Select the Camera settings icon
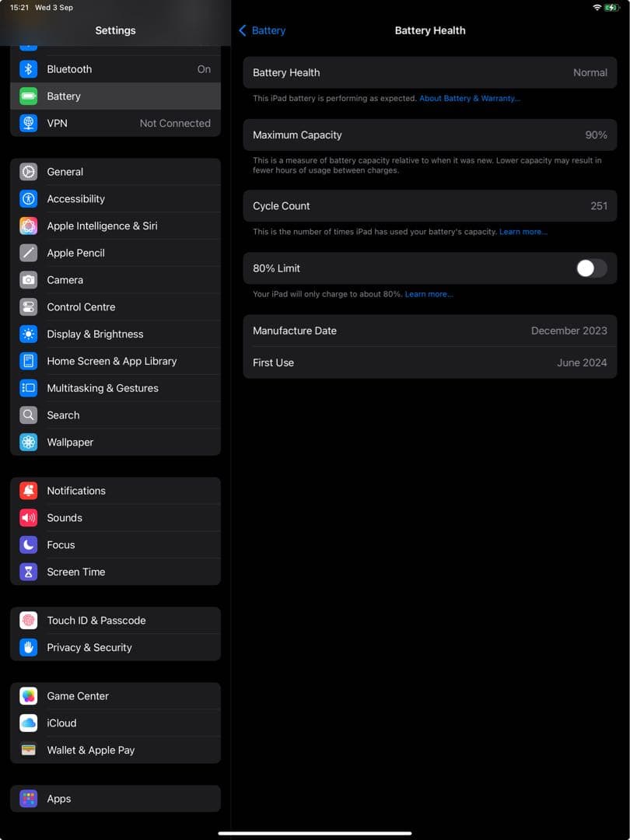Image resolution: width=630 pixels, height=840 pixels. coord(29,279)
